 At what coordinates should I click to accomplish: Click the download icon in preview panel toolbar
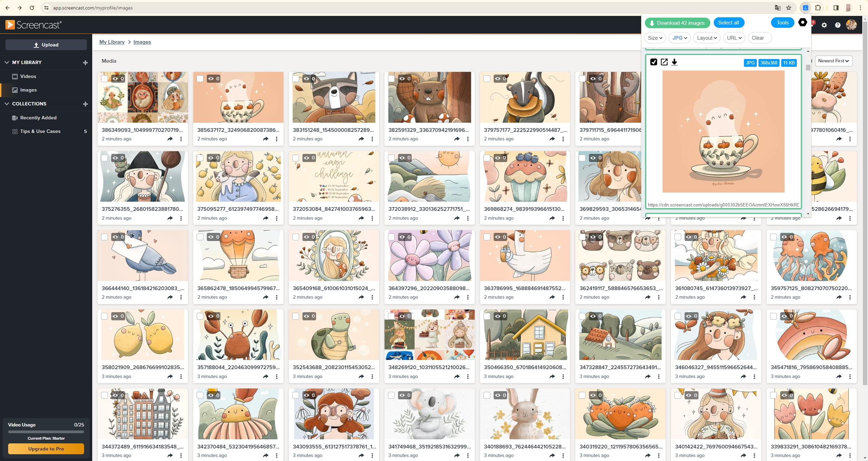pos(674,62)
